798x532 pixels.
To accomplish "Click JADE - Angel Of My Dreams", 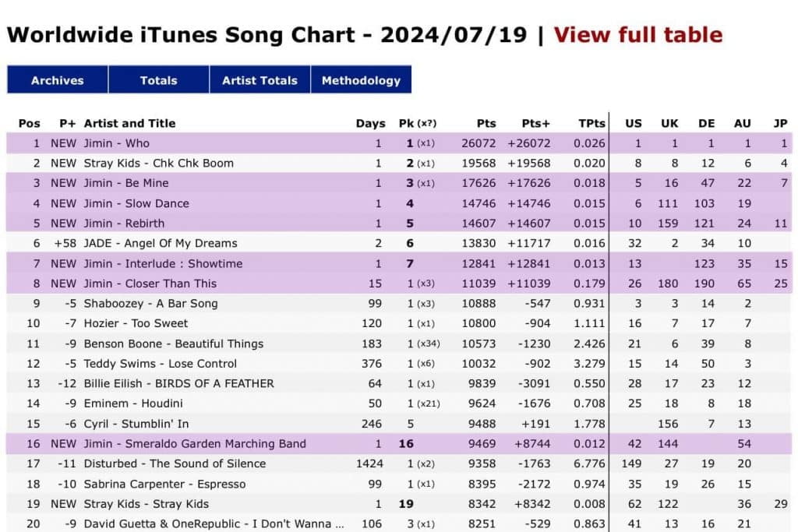I will coord(161,243).
